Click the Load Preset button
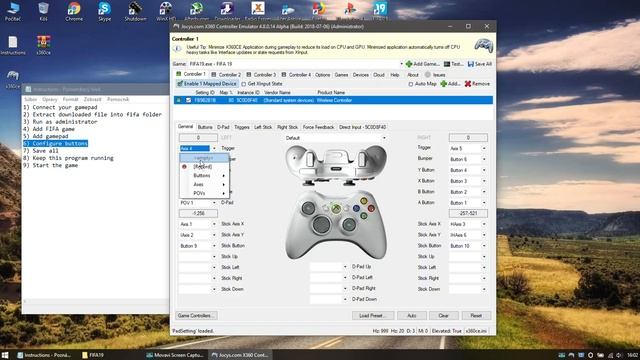Viewport: 640px width, 360px height. click(x=373, y=316)
